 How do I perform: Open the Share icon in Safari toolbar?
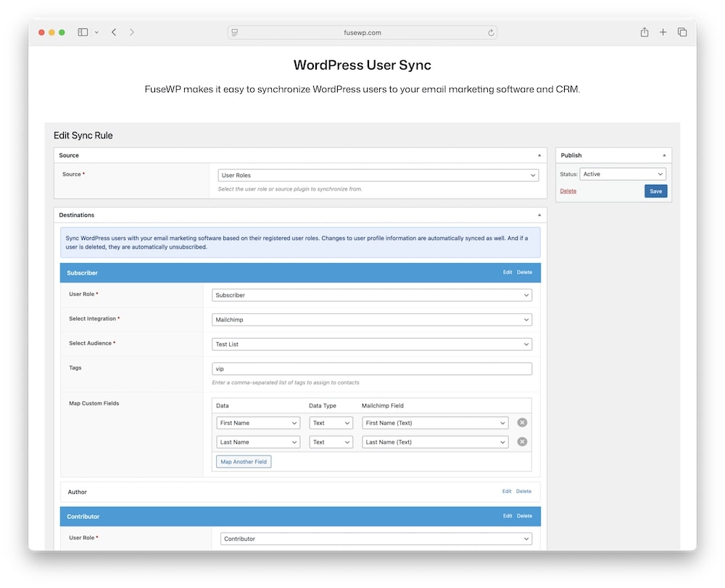point(644,32)
